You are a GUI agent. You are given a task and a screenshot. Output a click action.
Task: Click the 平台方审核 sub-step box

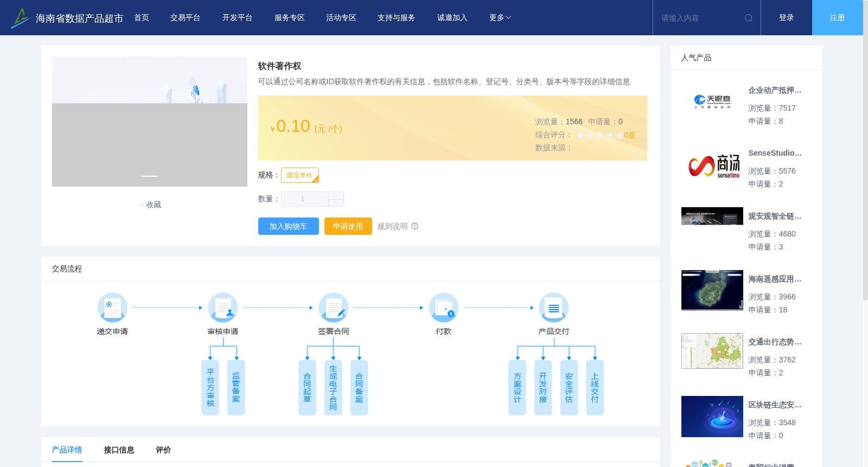(x=210, y=388)
